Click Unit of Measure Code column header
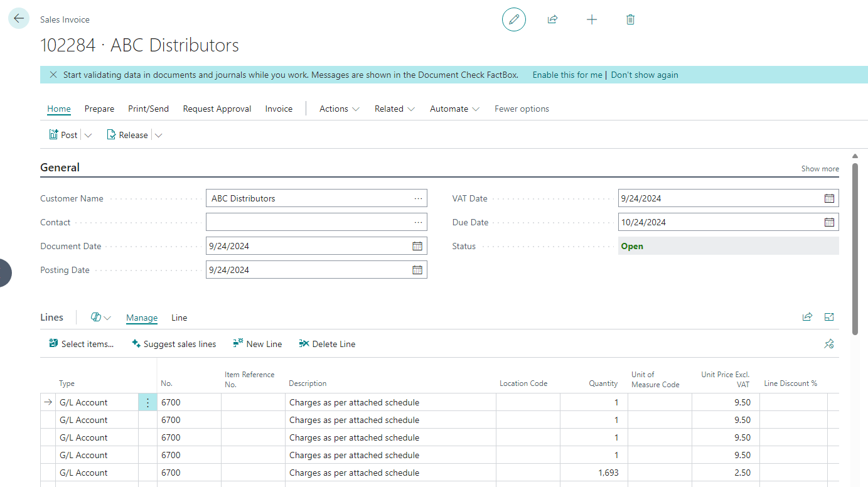868x487 pixels. [x=655, y=379]
